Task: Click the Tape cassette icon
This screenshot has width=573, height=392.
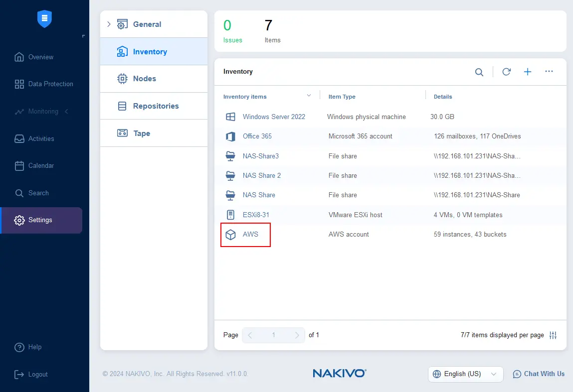Action: [122, 133]
